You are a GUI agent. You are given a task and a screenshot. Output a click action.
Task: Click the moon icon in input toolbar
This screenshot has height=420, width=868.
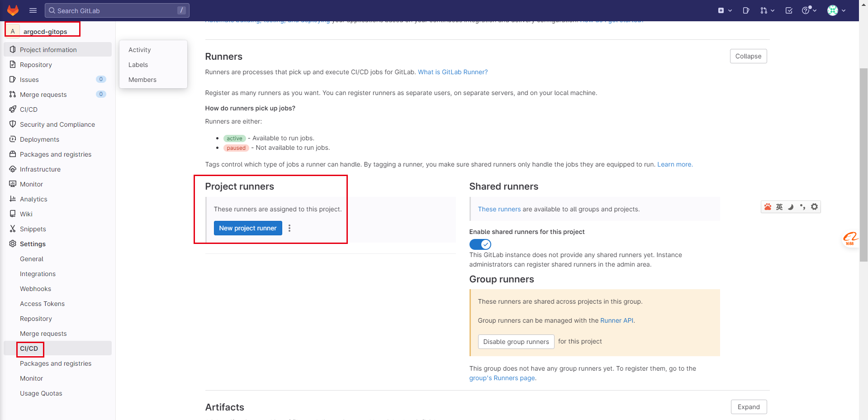[791, 207]
